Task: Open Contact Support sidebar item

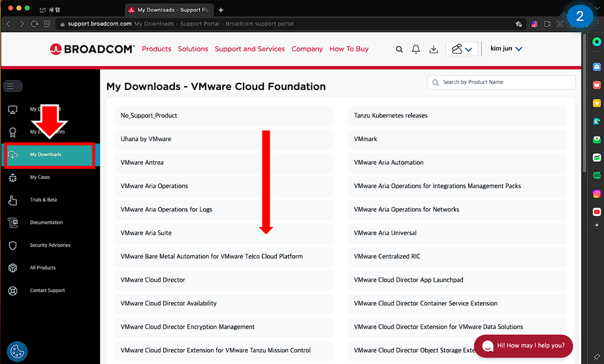Action: (48, 291)
